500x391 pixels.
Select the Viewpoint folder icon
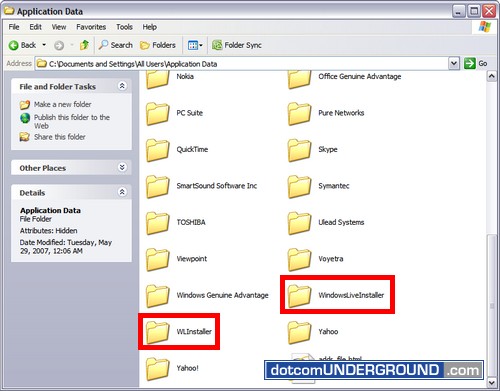click(x=158, y=259)
